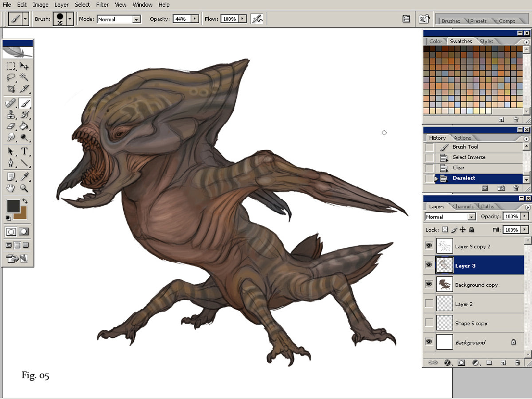This screenshot has height=399, width=532.
Task: Open the layer blend mode dropdown
Action: click(471, 217)
